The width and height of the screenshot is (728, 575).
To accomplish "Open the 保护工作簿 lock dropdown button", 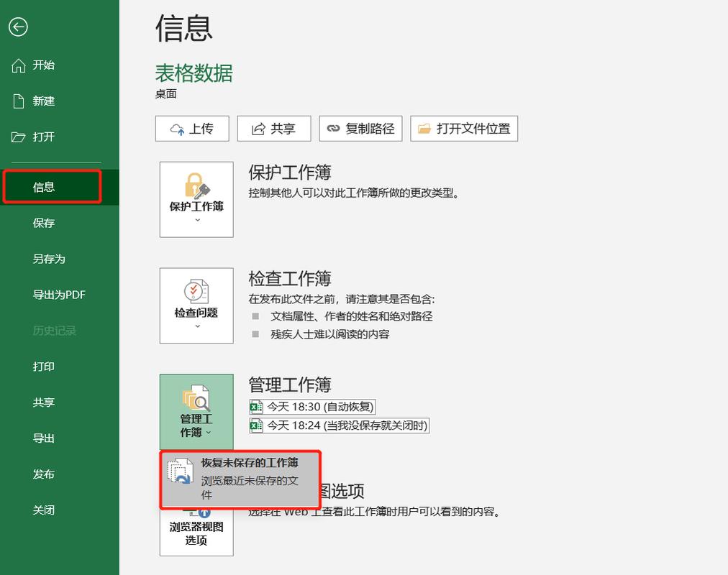I will coord(196,199).
